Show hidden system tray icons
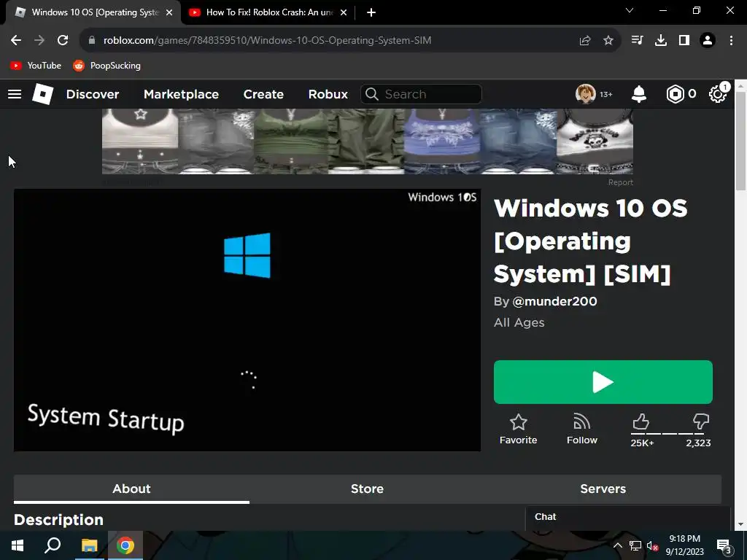This screenshot has width=747, height=560. 617,545
